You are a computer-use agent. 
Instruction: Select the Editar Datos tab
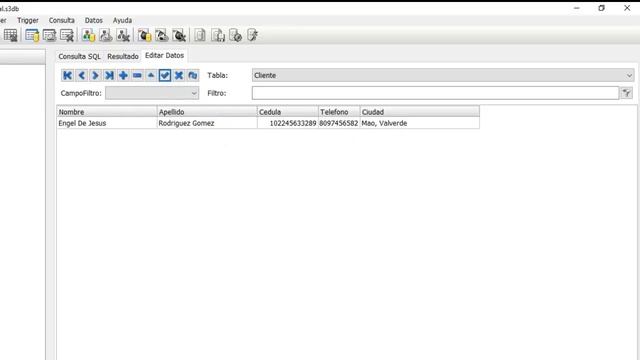point(164,56)
